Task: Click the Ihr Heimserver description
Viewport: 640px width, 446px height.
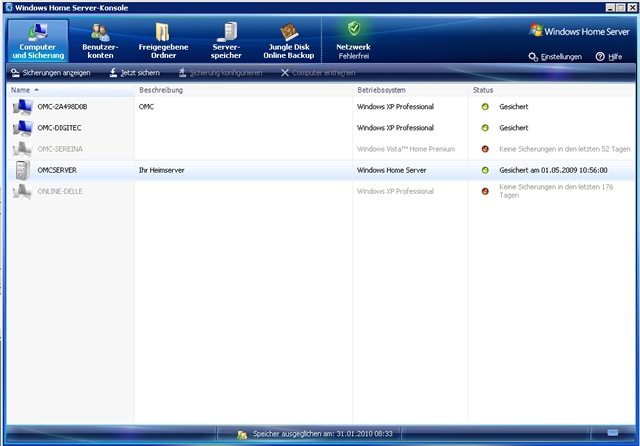Action: coord(162,170)
